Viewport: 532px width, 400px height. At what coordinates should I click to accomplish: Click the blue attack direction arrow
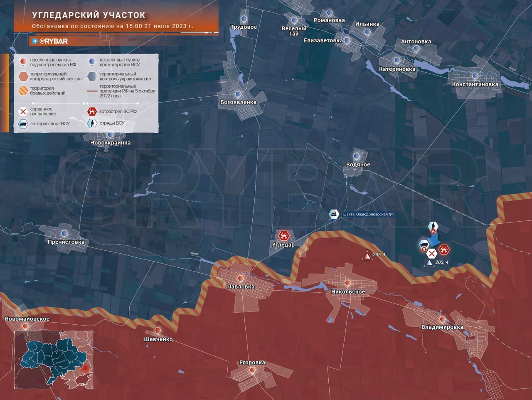(x=434, y=241)
